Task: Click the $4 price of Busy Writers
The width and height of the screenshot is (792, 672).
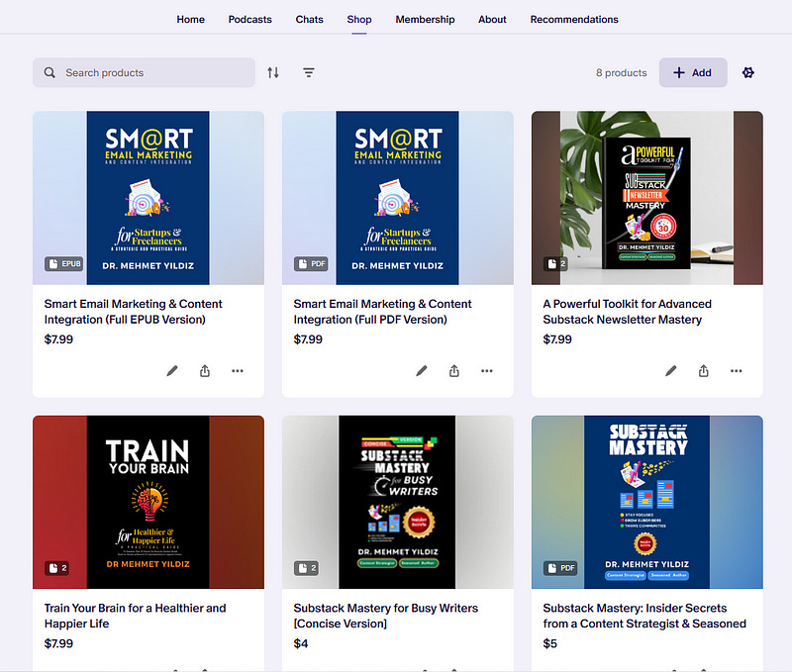Action: pos(301,643)
